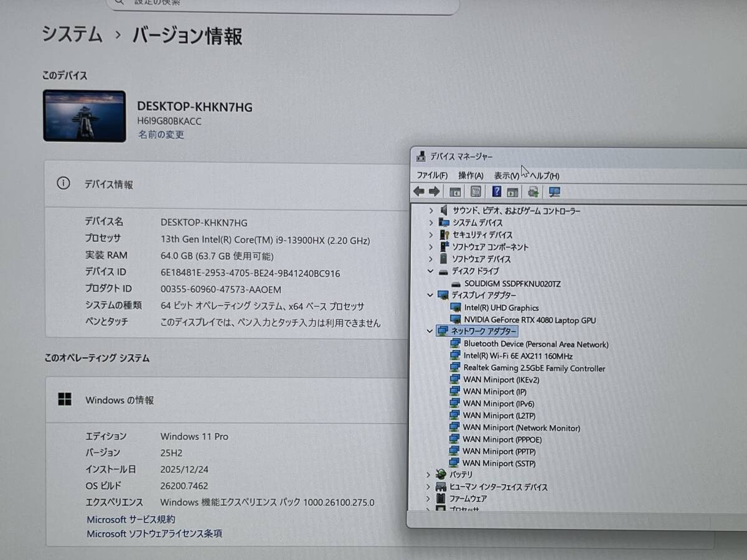747x560 pixels.
Task: Click the Scan for hardware changes monitor icon
Action: [555, 192]
